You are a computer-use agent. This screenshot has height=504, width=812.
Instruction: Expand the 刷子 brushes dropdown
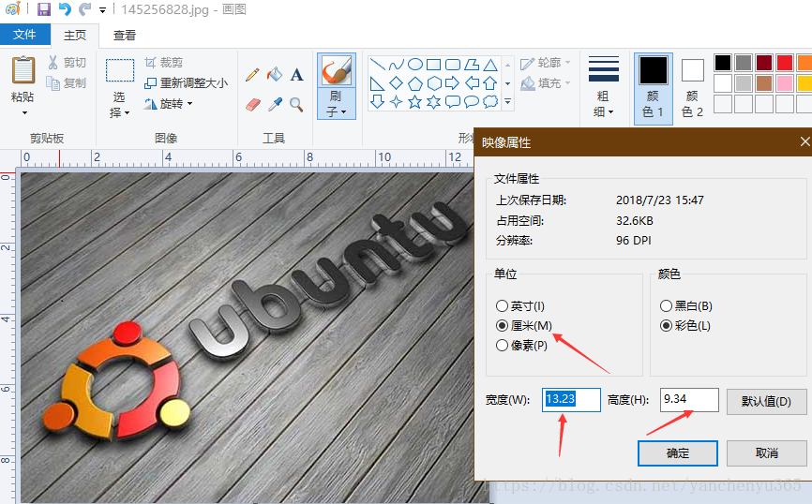337,103
